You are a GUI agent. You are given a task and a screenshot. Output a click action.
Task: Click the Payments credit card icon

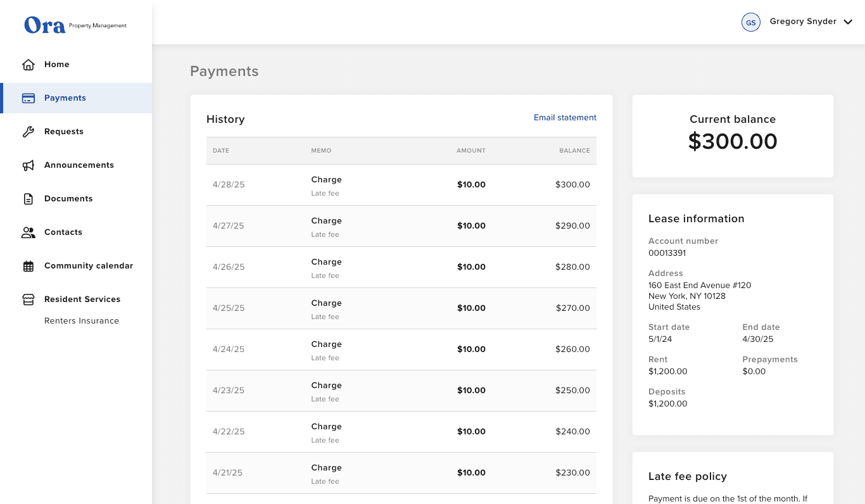[28, 98]
